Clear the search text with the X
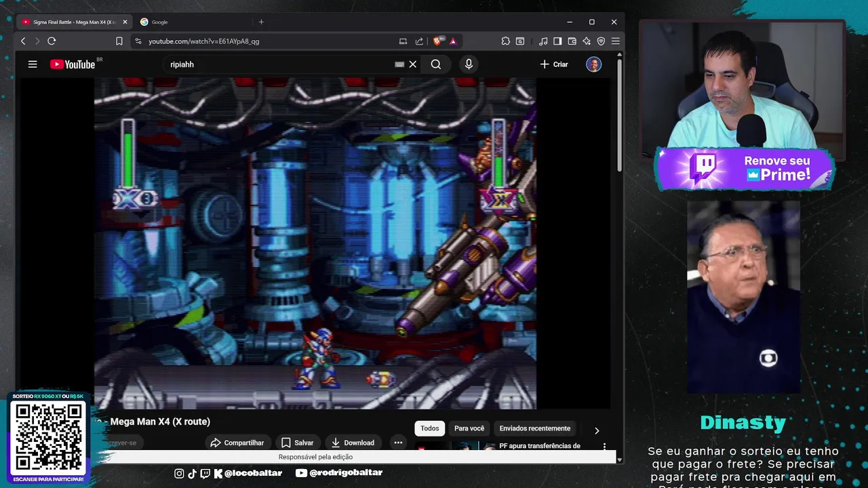Screen dimensions: 868x488 (412, 64)
